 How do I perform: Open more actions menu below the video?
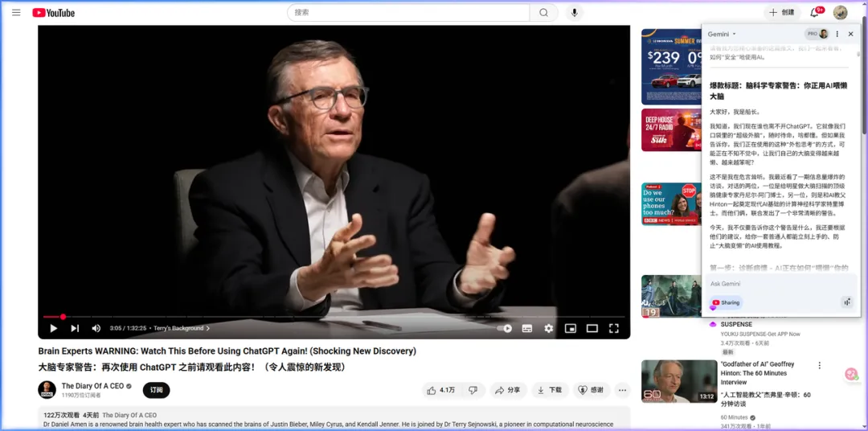click(x=622, y=390)
